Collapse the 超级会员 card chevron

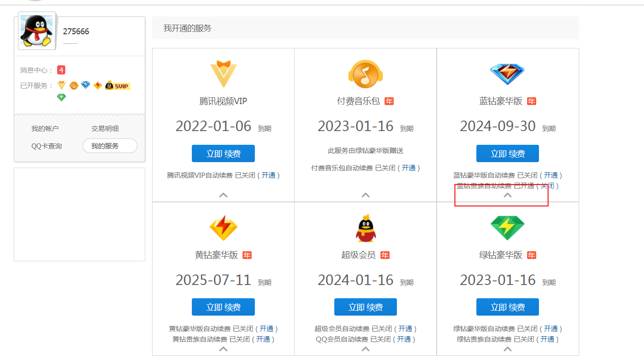365,349
